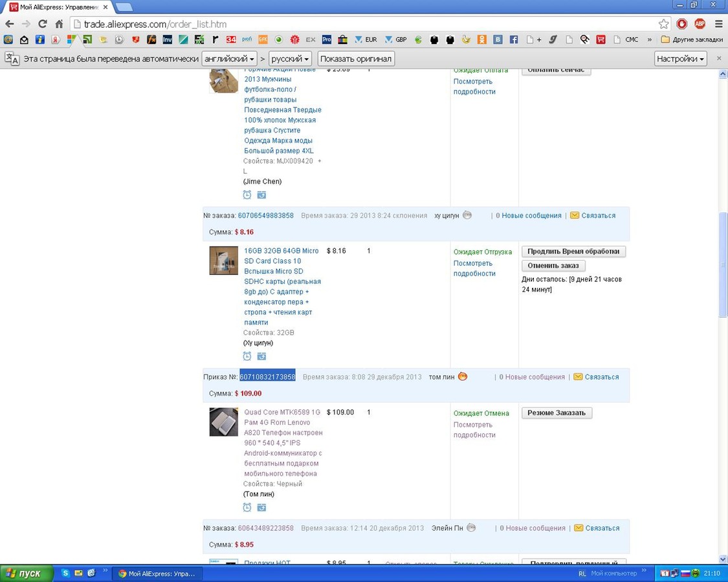
Task: Switch to the Мой AliExpress taskbar window button
Action: (x=157, y=574)
